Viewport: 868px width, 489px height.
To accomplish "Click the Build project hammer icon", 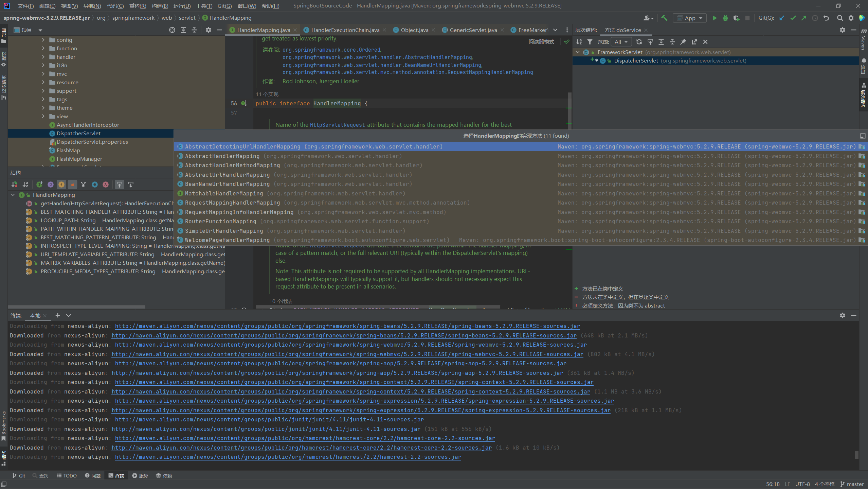I will tap(664, 18).
